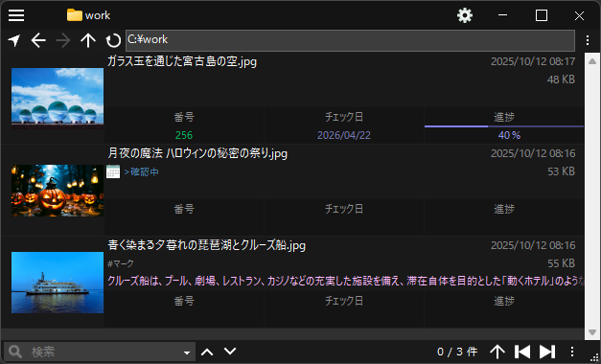Click file name 月夜の魔法 ハロウィンの秘密の祭り.jpg
Screen dimensions: 601x364
[197, 153]
